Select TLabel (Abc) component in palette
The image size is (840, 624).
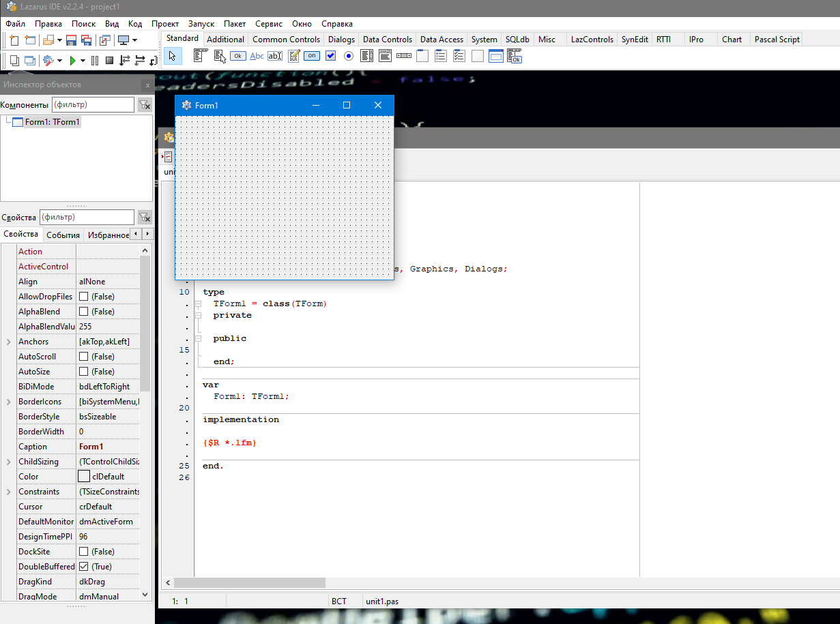[x=257, y=56]
